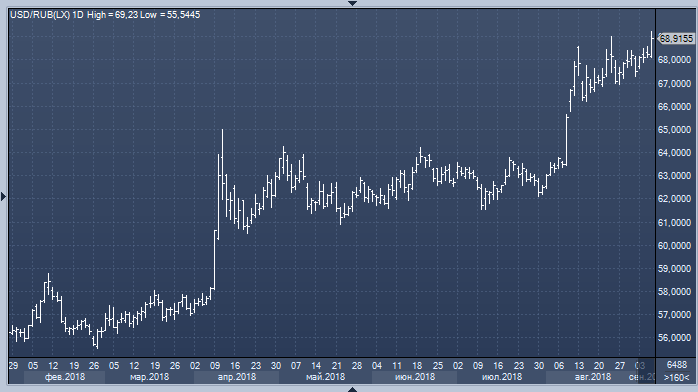Select the фев.2018 month segment
The image size is (698, 392).
point(65,377)
